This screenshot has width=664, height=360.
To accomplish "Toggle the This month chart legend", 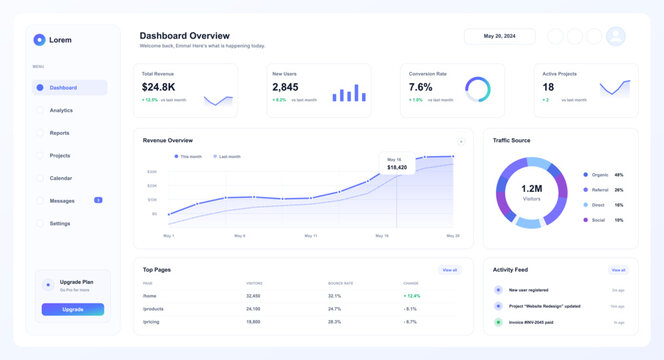I will point(188,157).
